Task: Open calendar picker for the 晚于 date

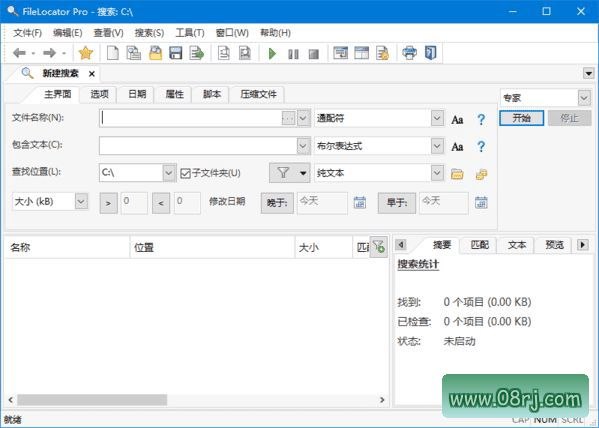Action: [x=359, y=203]
